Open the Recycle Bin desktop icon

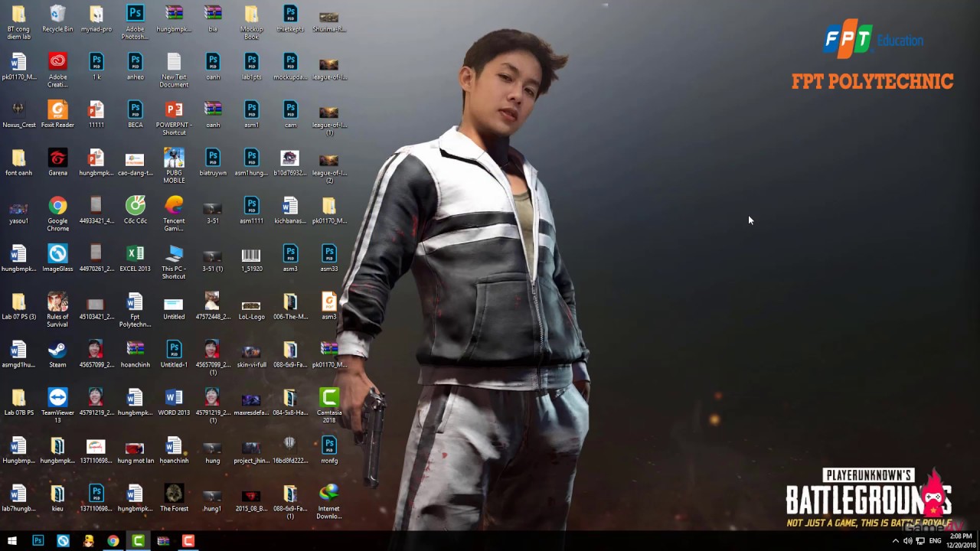[x=57, y=18]
